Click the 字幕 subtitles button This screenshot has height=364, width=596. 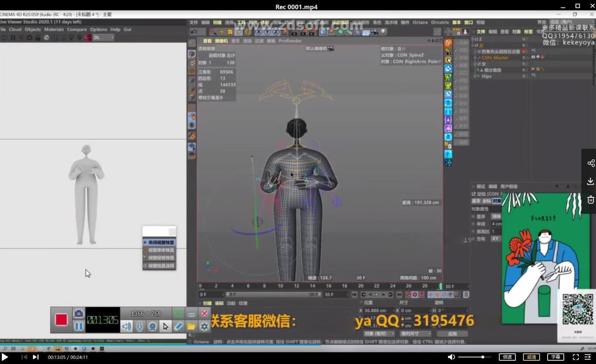coord(555,357)
